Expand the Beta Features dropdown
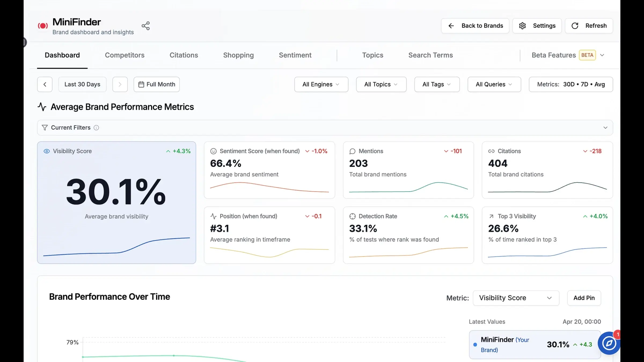The height and width of the screenshot is (362, 644). (x=568, y=55)
